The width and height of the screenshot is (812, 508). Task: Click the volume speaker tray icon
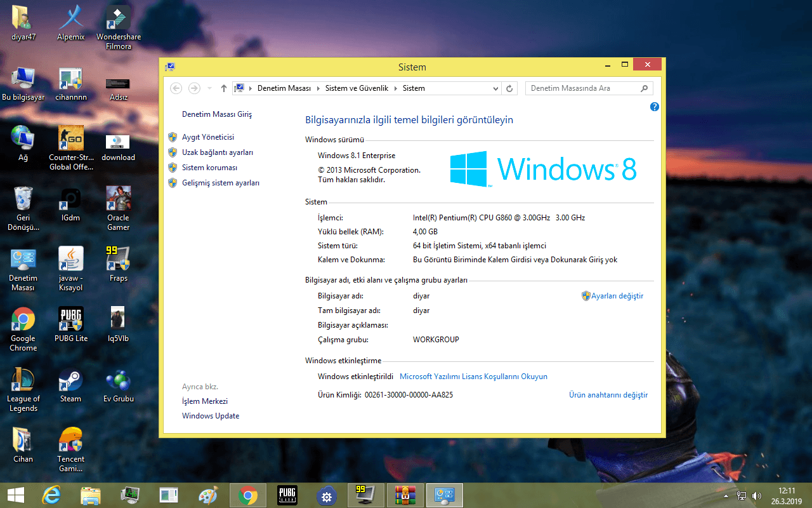(x=756, y=495)
